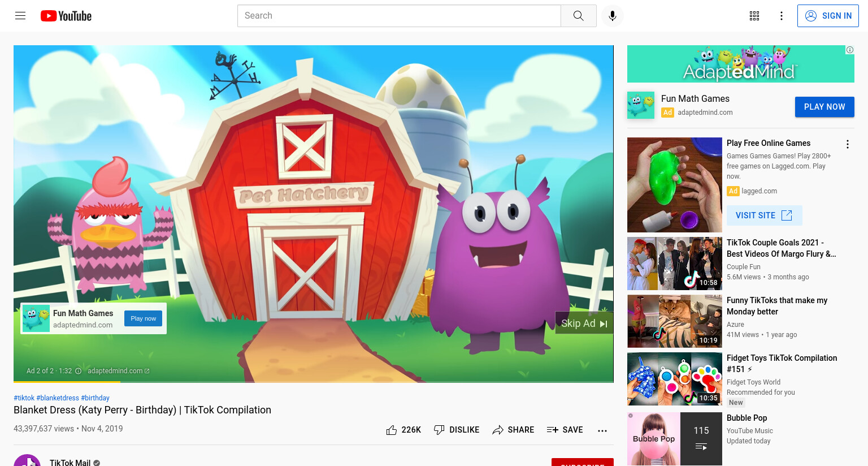Click the ad progress bar
Image resolution: width=868 pixels, height=466 pixels.
(314, 382)
